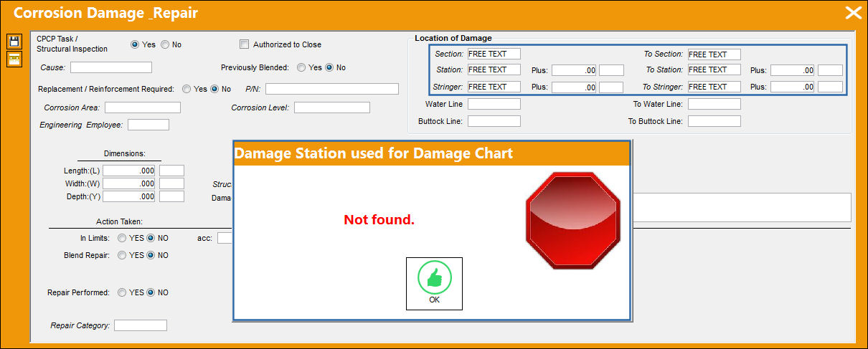Focus the Corrosion Level field
The height and width of the screenshot is (349, 868).
331,107
